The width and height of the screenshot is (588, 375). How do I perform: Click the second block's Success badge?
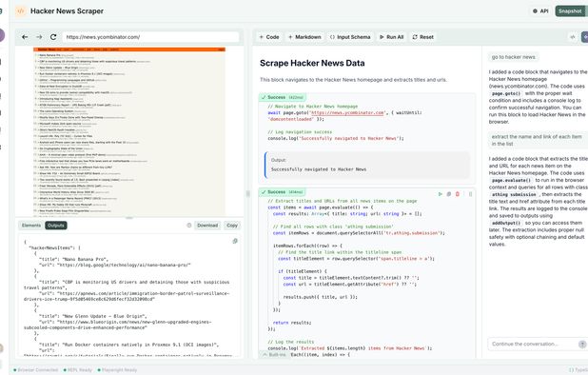(282, 192)
